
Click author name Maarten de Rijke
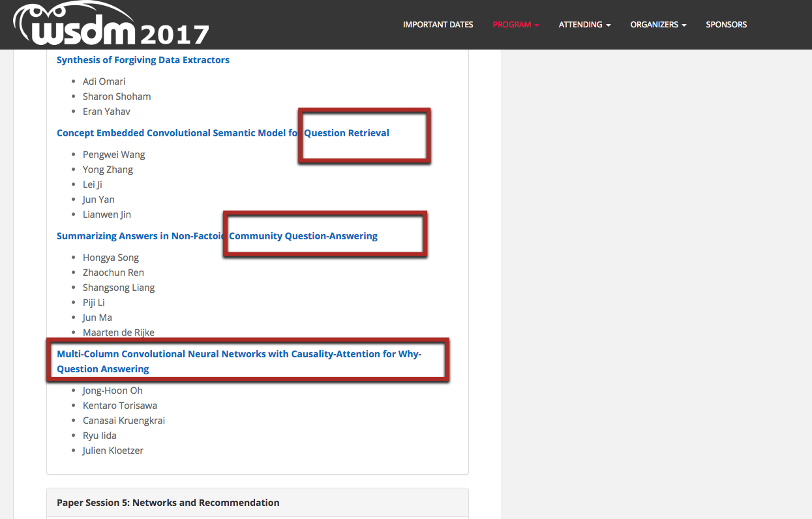118,333
